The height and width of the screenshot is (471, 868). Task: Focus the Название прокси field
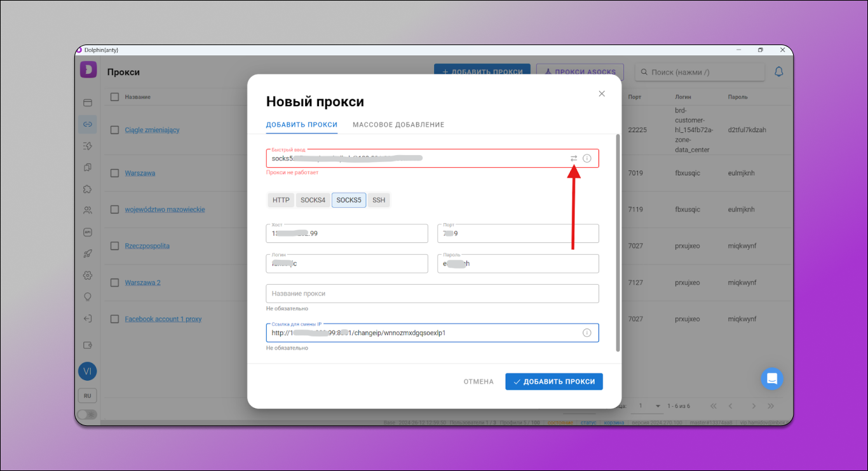(x=432, y=294)
